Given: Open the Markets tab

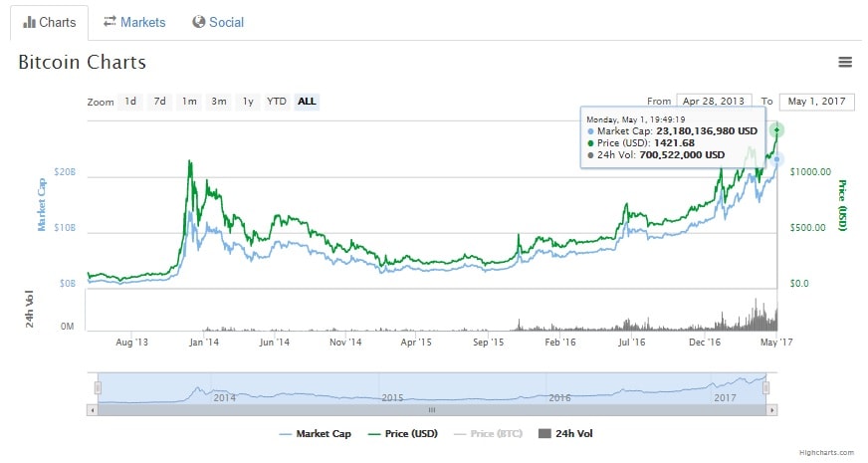Looking at the screenshot, I should [134, 22].
